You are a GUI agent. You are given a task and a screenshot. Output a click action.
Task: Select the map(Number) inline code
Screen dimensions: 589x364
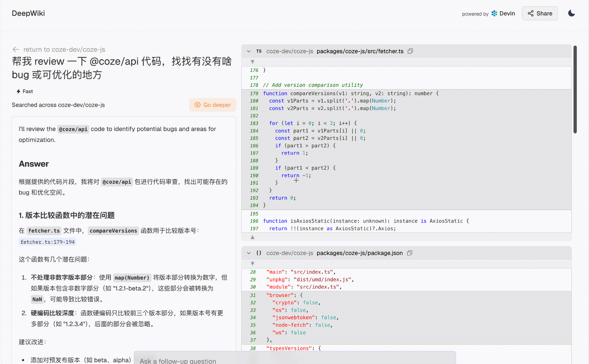[x=132, y=278]
